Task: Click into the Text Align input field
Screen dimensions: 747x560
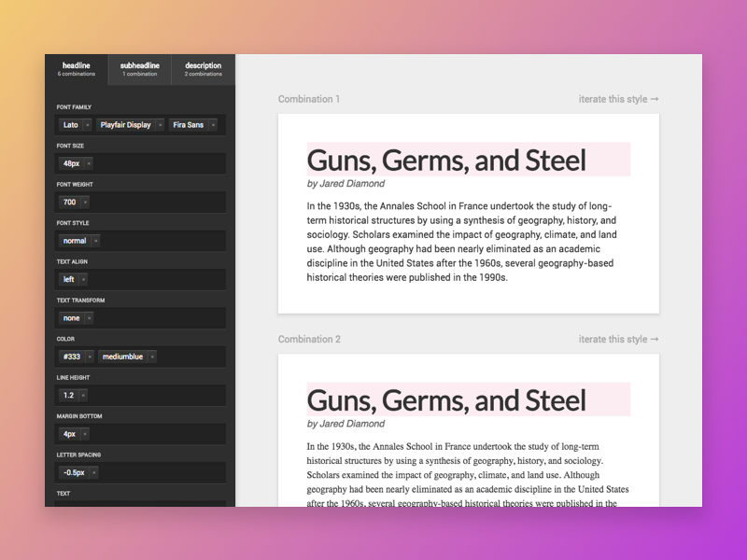Action: click(x=140, y=279)
